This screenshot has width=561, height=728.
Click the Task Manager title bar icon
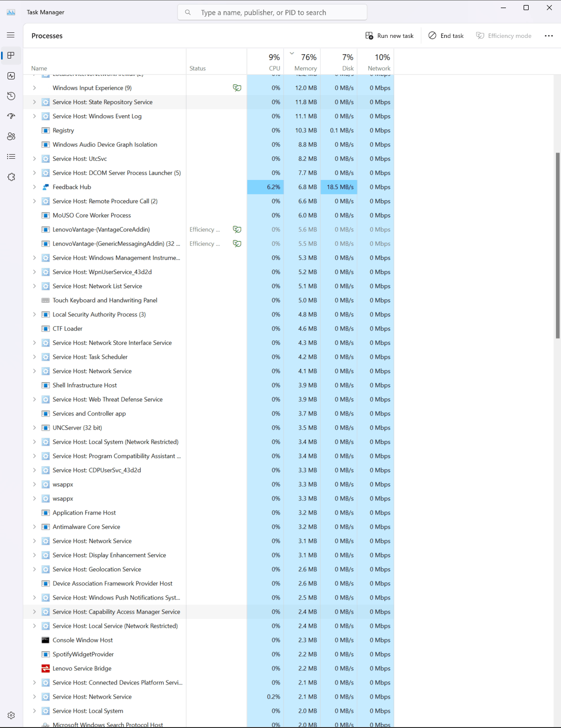[x=11, y=12]
